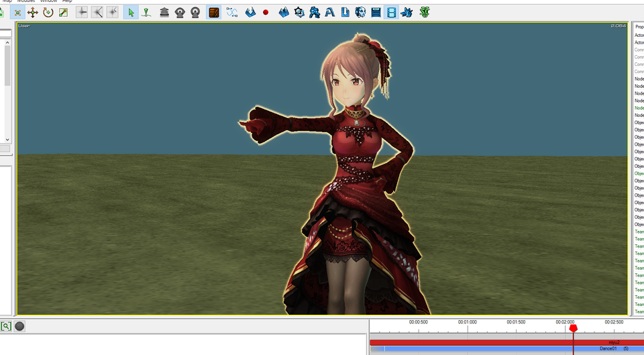Click the red record dot button

click(x=266, y=12)
